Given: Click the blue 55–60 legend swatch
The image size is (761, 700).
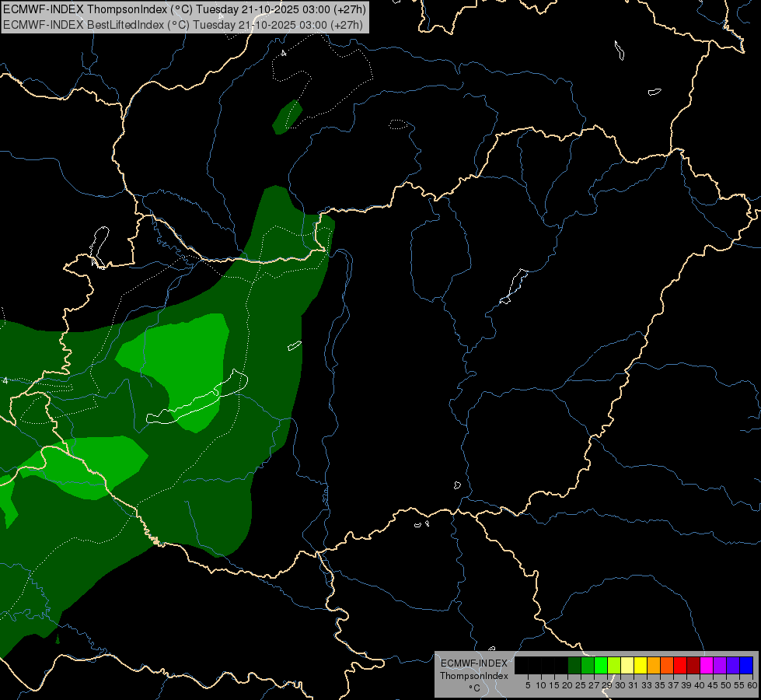Looking at the screenshot, I should click(x=746, y=665).
